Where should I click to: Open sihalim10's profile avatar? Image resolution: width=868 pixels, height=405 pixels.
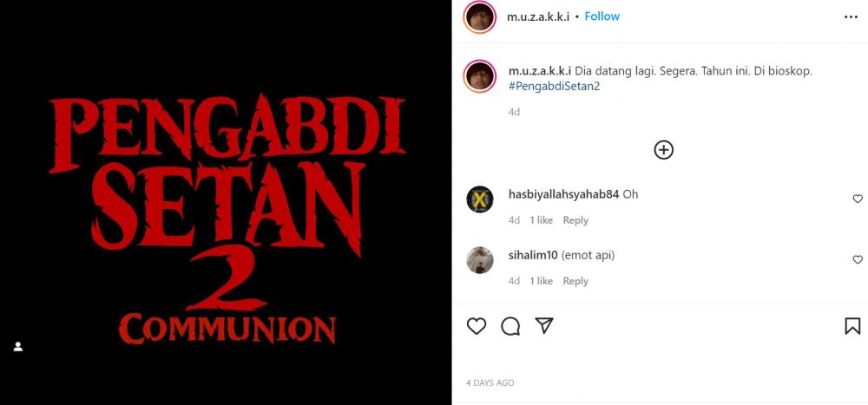(480, 260)
